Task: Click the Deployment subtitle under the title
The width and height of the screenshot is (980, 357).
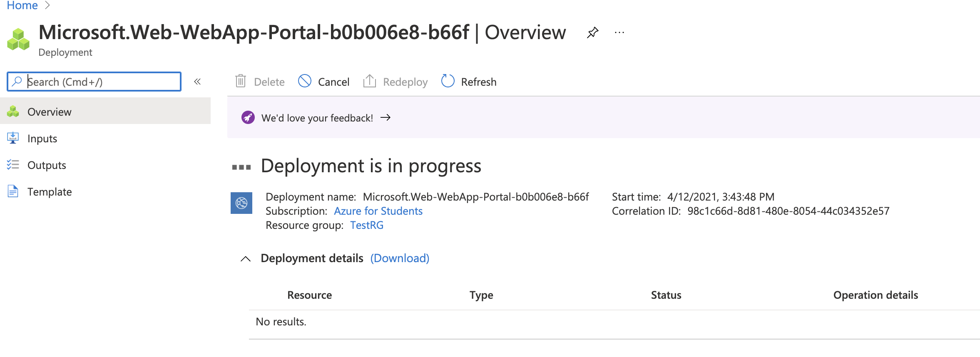Action: [x=65, y=52]
